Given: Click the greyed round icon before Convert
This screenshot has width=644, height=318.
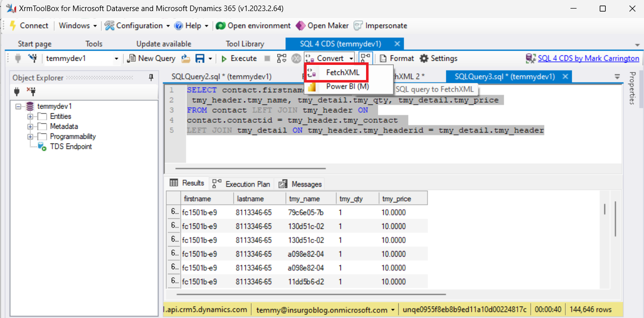Looking at the screenshot, I should (296, 58).
